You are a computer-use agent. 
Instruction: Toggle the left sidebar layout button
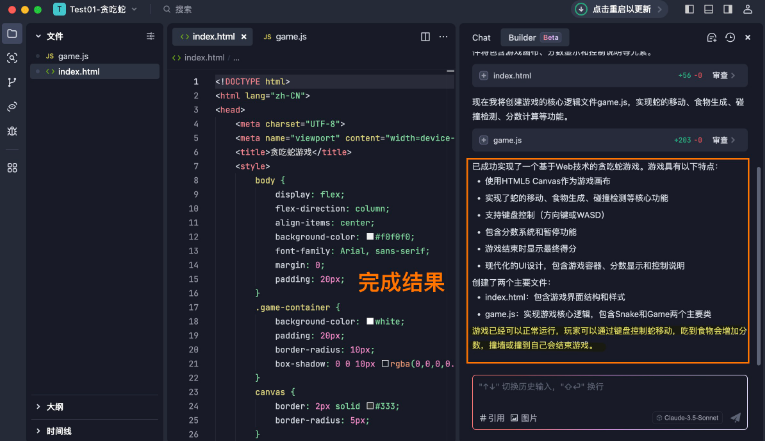pos(690,9)
